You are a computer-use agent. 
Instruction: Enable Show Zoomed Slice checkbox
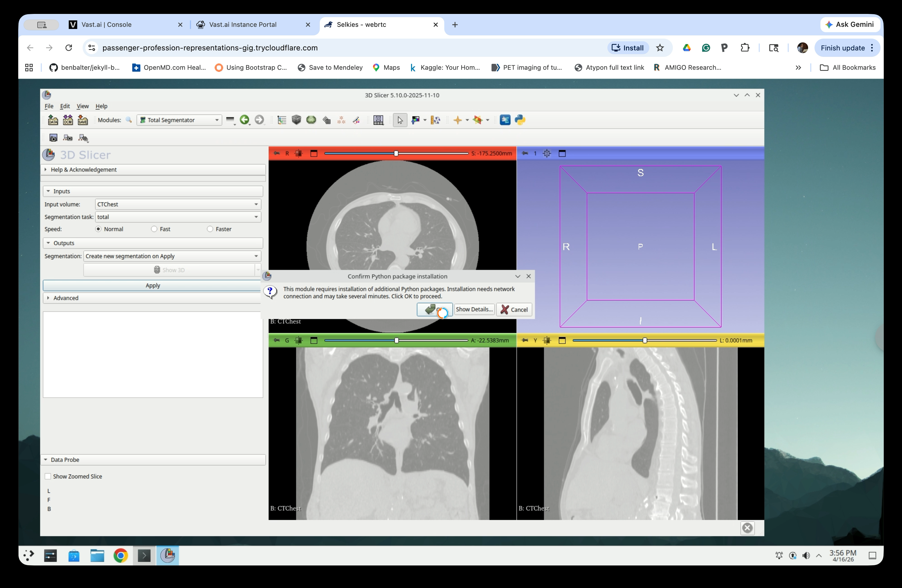point(48,476)
